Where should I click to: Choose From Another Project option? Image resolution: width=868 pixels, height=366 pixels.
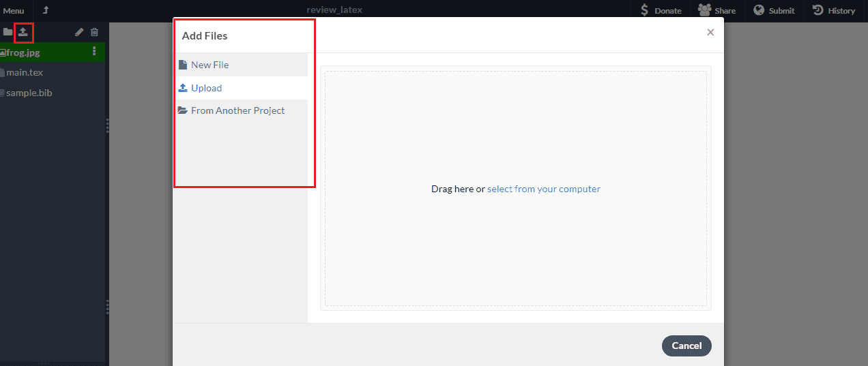(237, 110)
